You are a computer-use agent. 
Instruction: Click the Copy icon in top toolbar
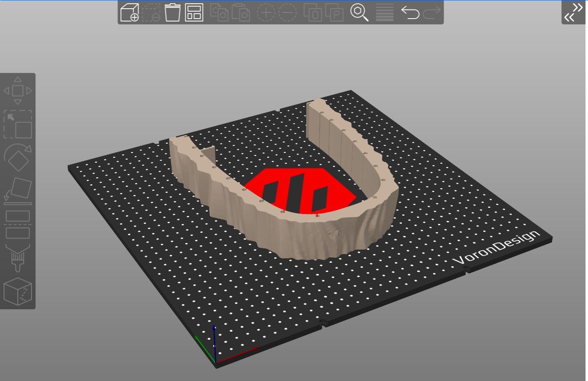click(219, 12)
